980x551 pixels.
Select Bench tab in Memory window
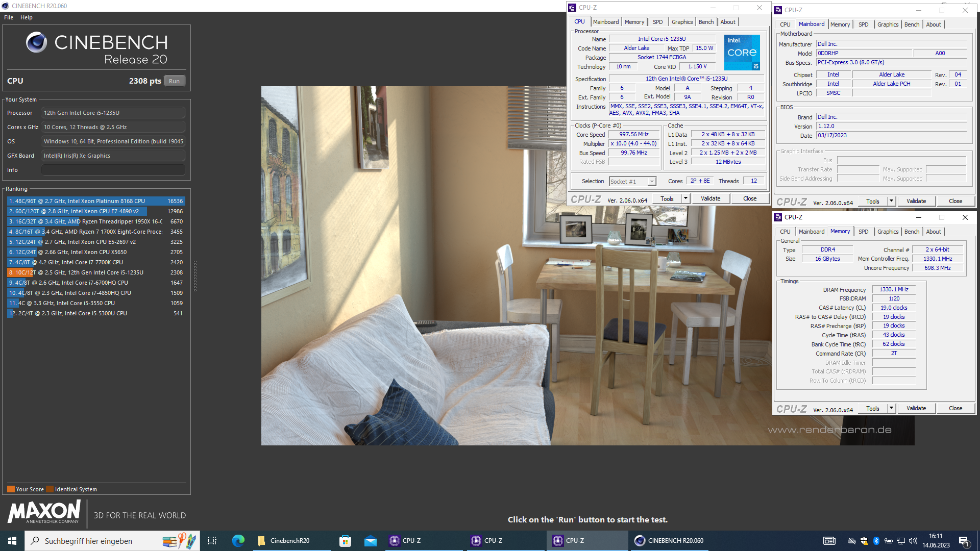[x=912, y=232]
